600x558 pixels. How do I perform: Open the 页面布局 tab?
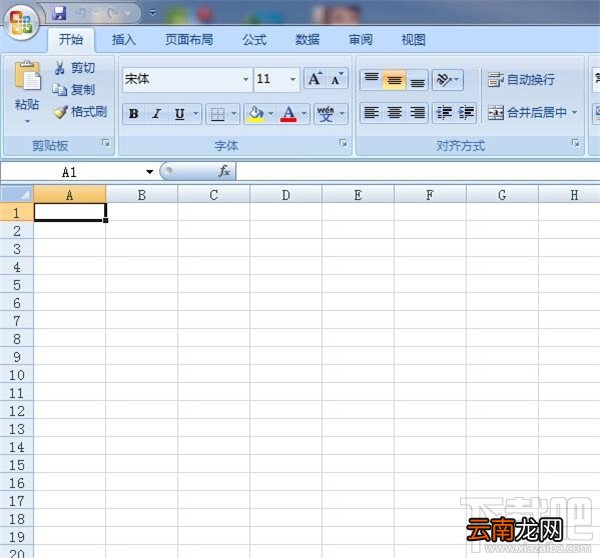[x=189, y=39]
